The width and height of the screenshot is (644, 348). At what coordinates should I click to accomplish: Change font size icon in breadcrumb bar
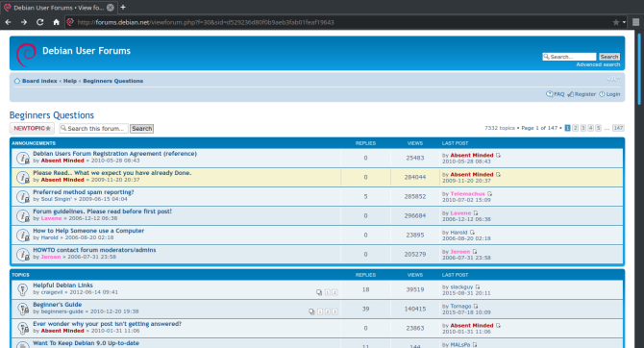pos(613,79)
